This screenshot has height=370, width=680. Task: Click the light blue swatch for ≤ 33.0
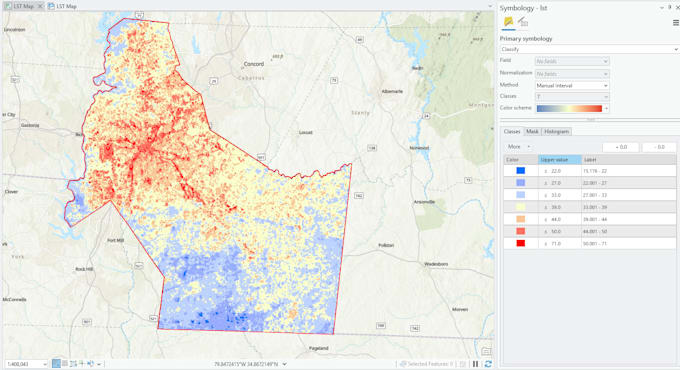[x=520, y=195]
